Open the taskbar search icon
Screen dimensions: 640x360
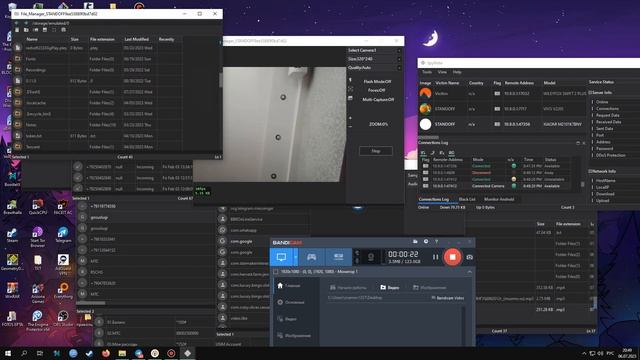point(24,353)
